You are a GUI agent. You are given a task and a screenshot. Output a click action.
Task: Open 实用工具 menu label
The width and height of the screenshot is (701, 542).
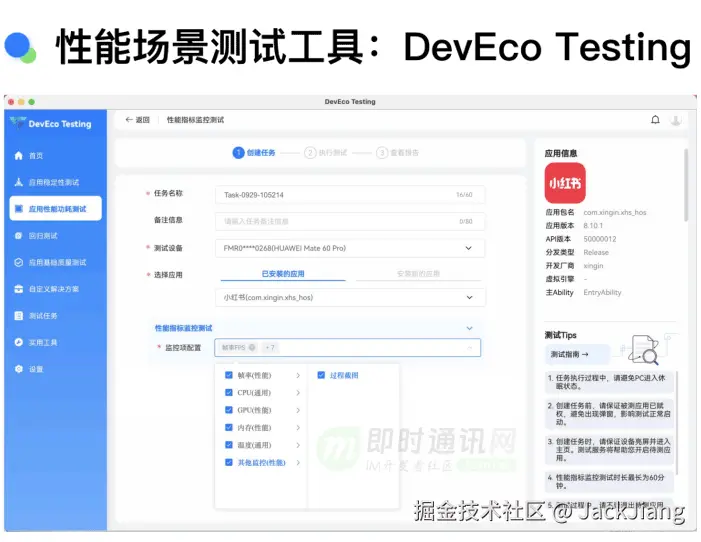[43, 342]
